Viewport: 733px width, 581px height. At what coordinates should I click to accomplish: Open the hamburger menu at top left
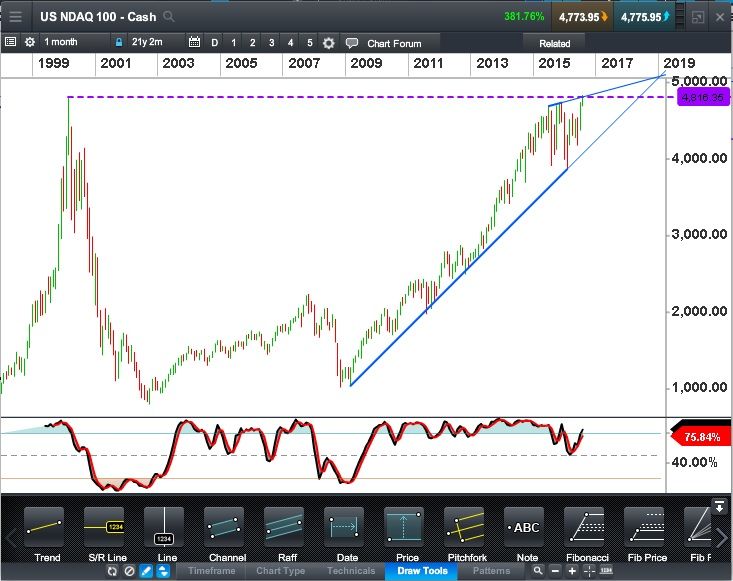(15, 17)
